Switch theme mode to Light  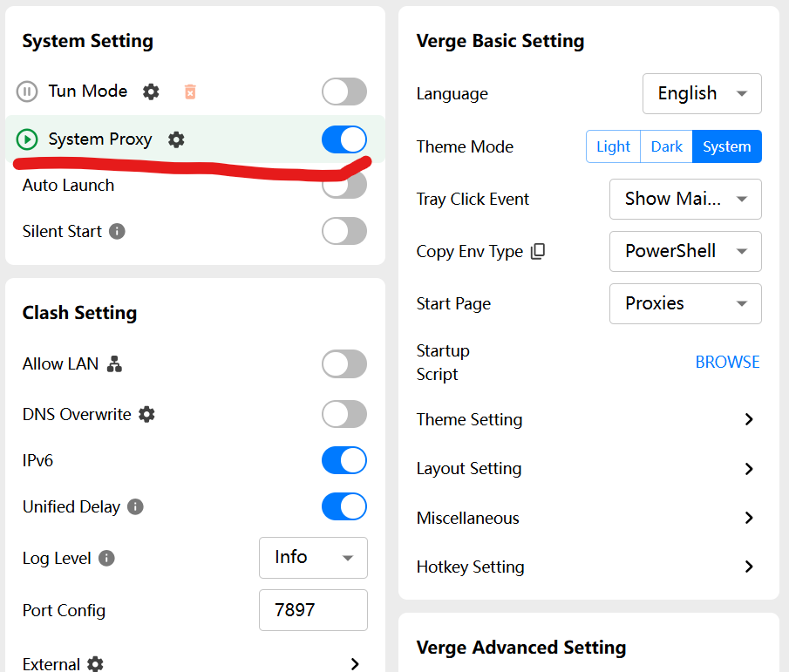tap(613, 146)
